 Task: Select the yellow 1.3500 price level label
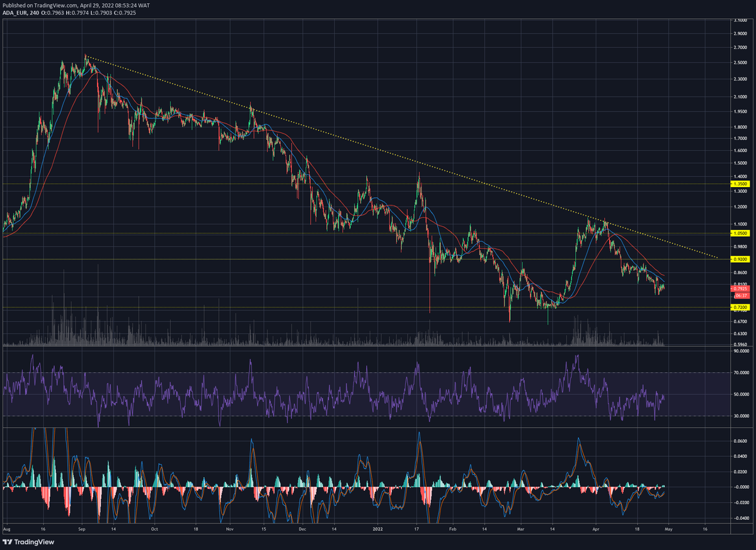point(739,183)
